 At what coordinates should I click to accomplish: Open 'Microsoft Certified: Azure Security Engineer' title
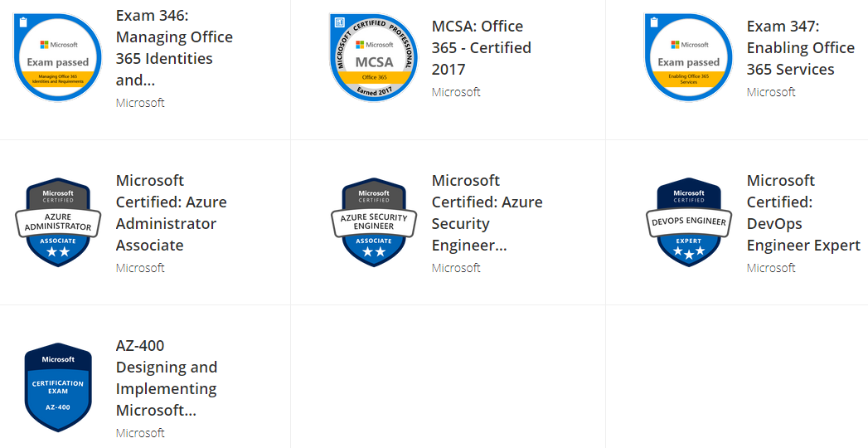click(487, 212)
